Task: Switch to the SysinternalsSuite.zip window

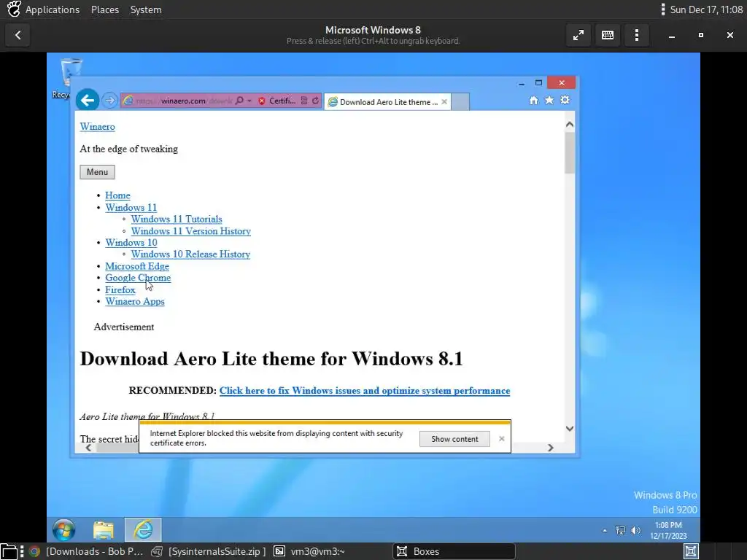Action: 209,551
